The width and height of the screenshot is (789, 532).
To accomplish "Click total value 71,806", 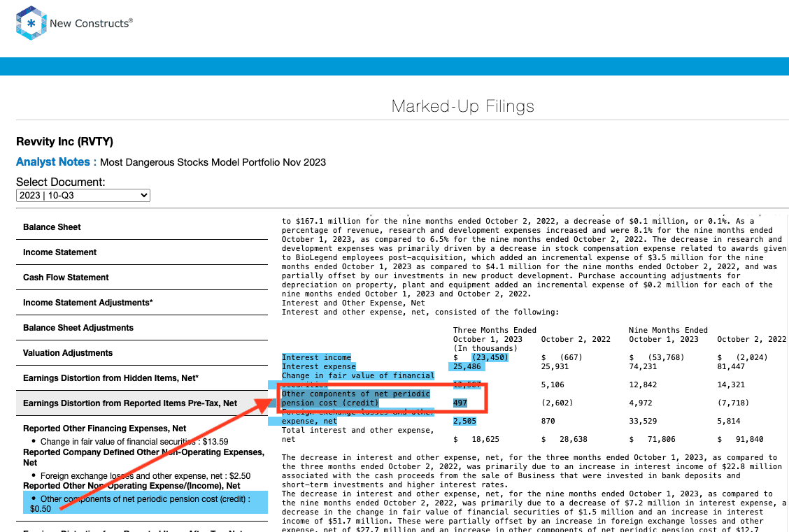I will (x=662, y=439).
